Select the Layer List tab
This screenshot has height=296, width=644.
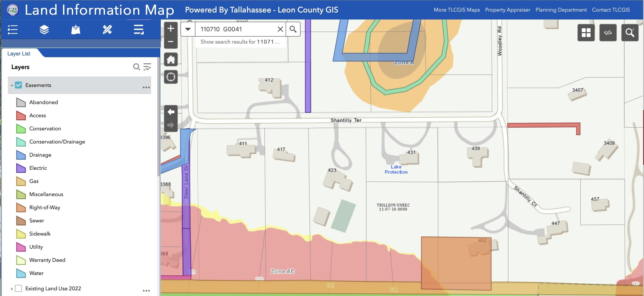(19, 53)
